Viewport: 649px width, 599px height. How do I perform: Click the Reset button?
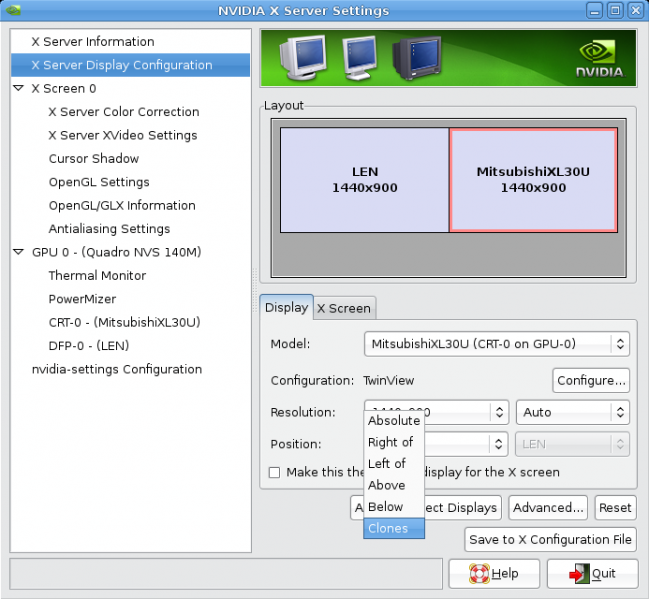[615, 508]
